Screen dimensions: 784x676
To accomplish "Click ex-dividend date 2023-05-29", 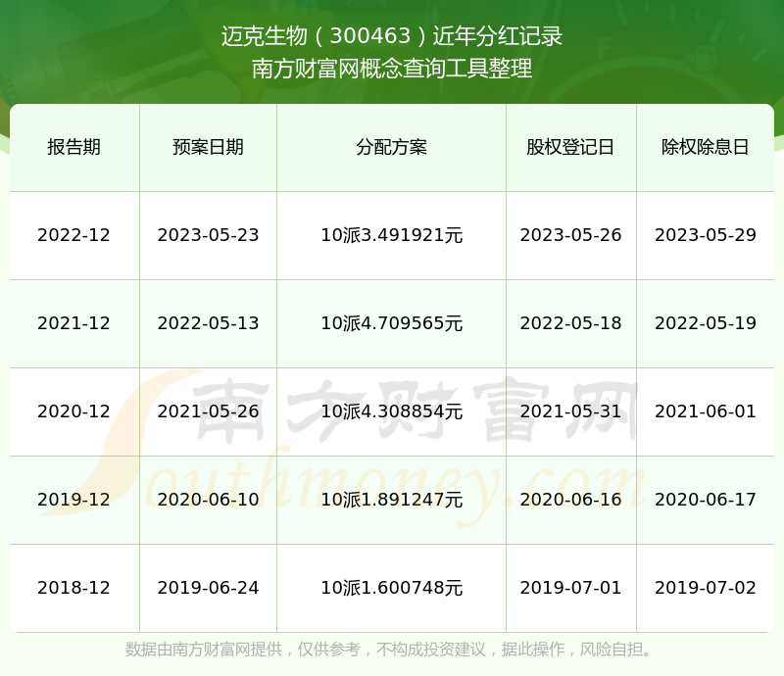I will tap(705, 235).
